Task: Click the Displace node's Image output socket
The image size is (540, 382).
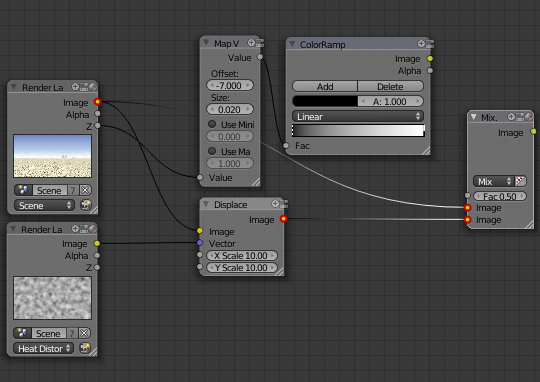Action: point(283,219)
